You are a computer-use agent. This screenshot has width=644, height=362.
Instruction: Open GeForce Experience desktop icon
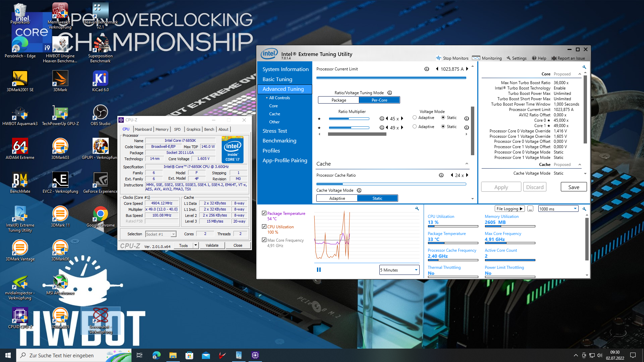100,182
